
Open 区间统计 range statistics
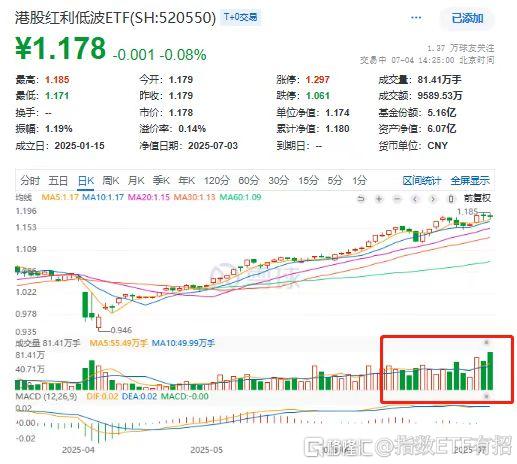coord(422,181)
